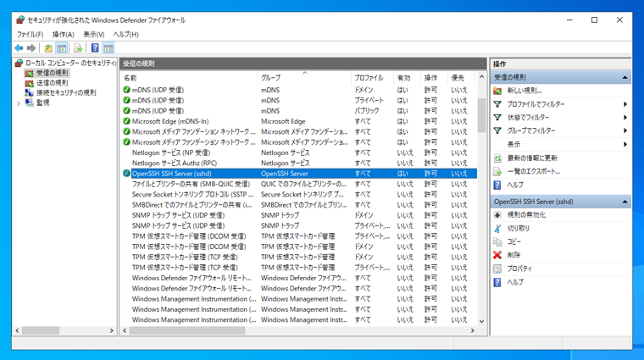Click the rules list vertical scrollbar thumb
Screen dimensions: 644x360
pyautogui.click(x=481, y=115)
